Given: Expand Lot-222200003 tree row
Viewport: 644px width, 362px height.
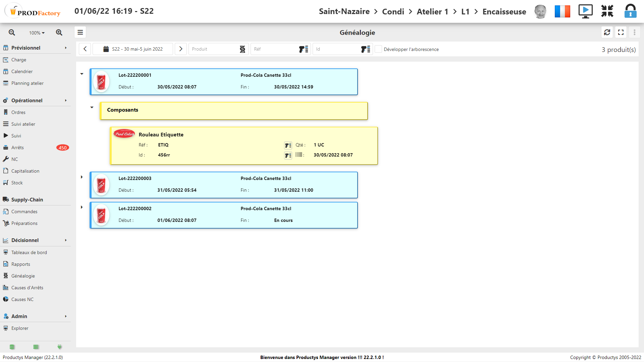Looking at the screenshot, I should (82, 177).
